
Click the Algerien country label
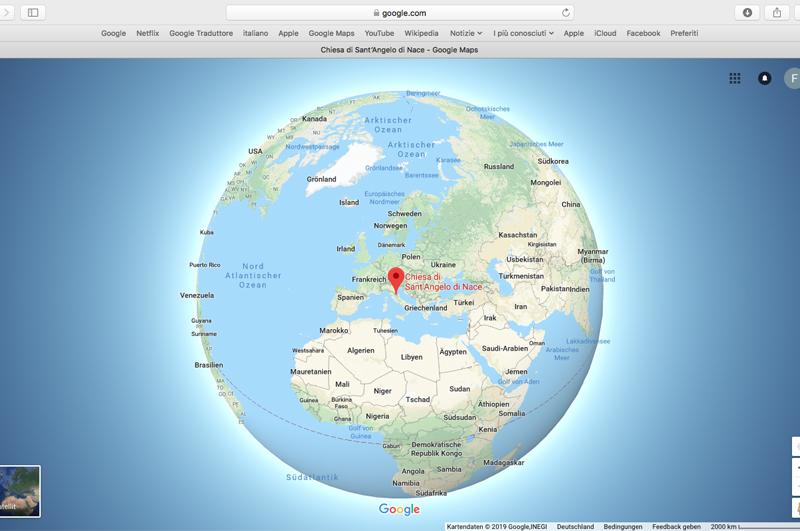tap(361, 350)
